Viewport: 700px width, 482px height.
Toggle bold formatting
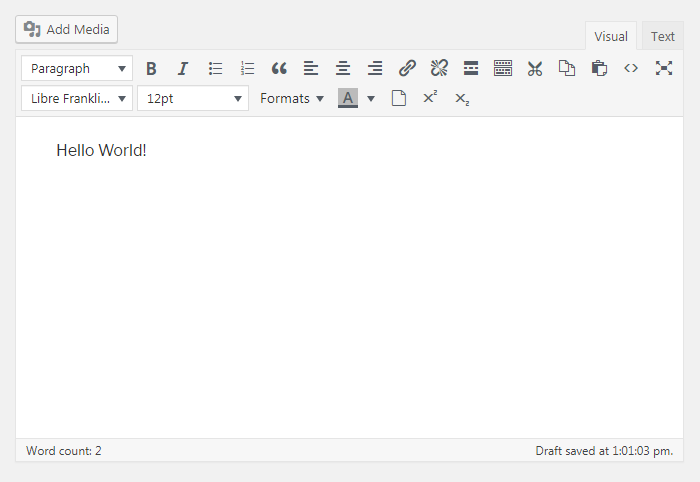(151, 68)
